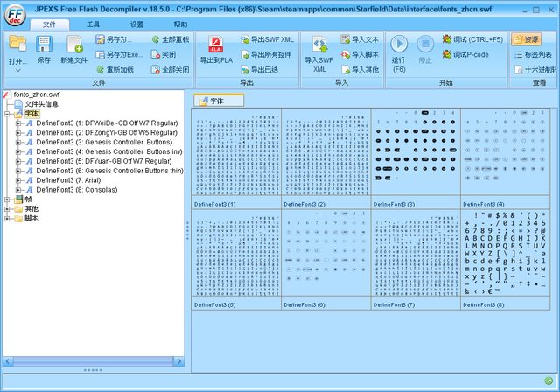560x392 pixels.
Task: Click the 保存 (Save) icon in ribbon
Action: click(44, 45)
